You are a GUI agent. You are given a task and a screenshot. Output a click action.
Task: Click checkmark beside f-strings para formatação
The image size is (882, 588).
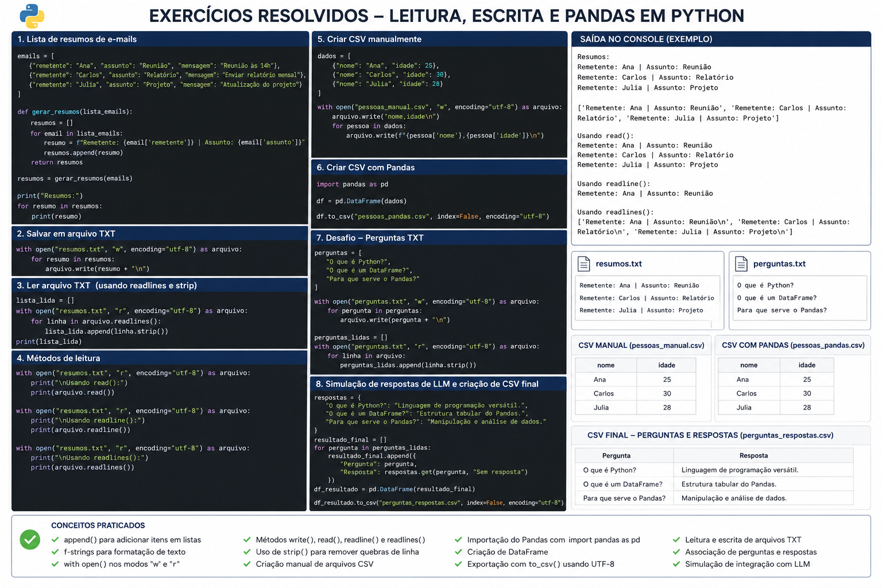pyautogui.click(x=55, y=552)
